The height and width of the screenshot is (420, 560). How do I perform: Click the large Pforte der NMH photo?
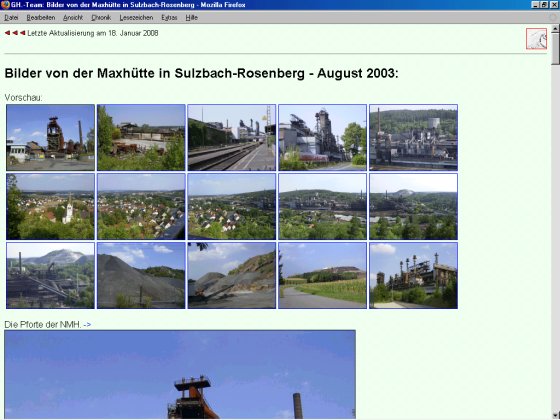coord(180,374)
